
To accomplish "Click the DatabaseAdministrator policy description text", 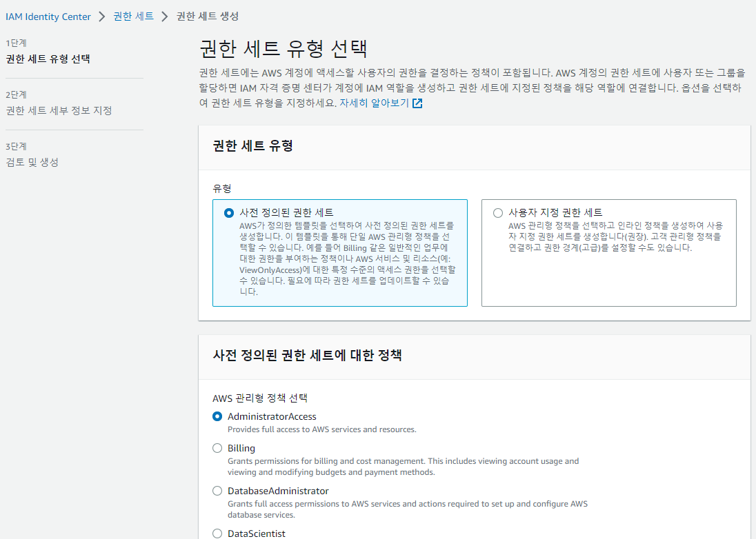I will 408,509.
